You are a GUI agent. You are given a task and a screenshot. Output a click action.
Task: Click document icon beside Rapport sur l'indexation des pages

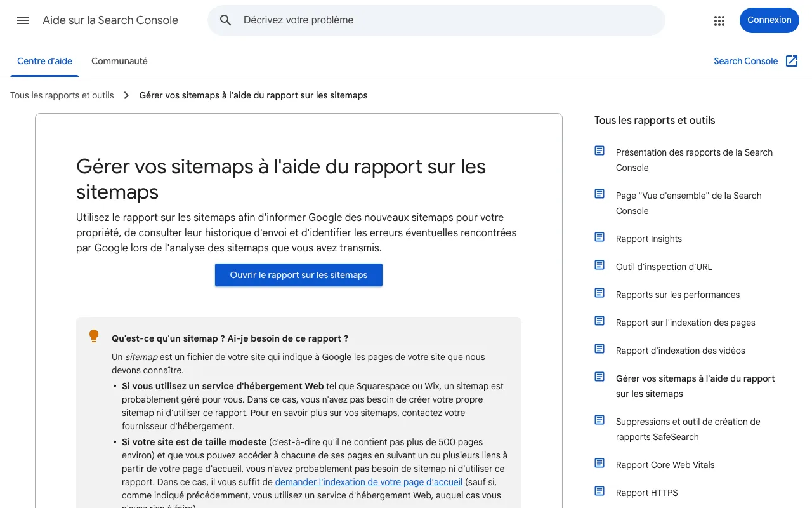pyautogui.click(x=599, y=321)
